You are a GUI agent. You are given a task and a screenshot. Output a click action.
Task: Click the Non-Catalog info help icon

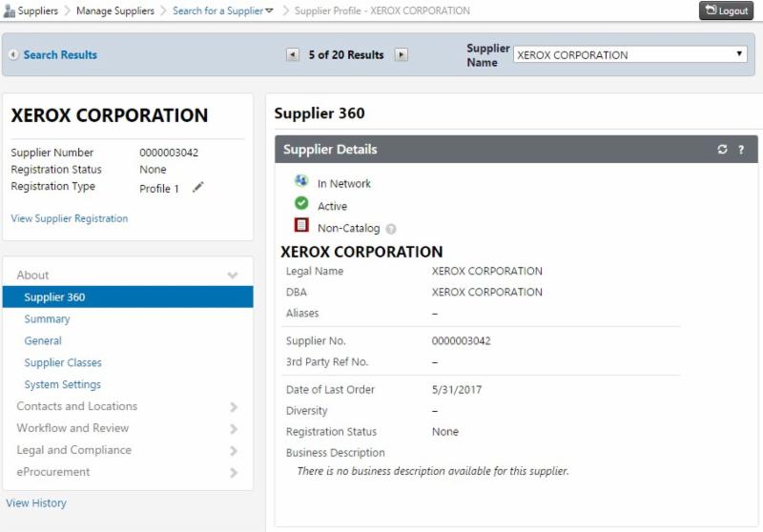point(391,229)
